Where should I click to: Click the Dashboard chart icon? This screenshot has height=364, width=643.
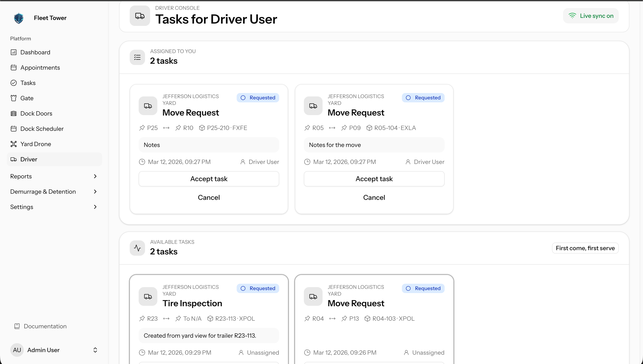[14, 52]
